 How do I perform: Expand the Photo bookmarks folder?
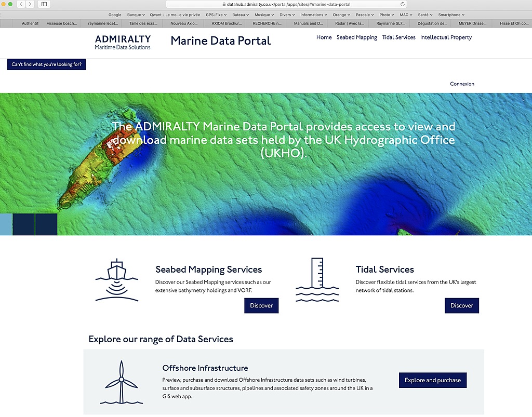pos(387,15)
